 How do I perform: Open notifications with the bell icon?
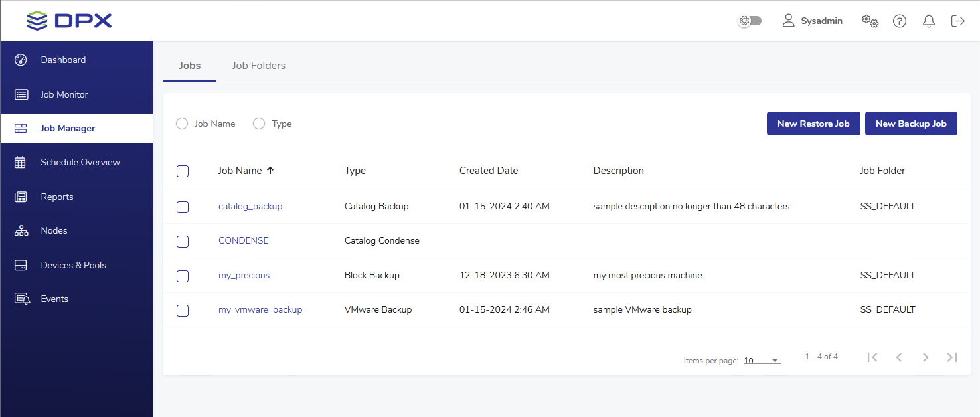929,21
